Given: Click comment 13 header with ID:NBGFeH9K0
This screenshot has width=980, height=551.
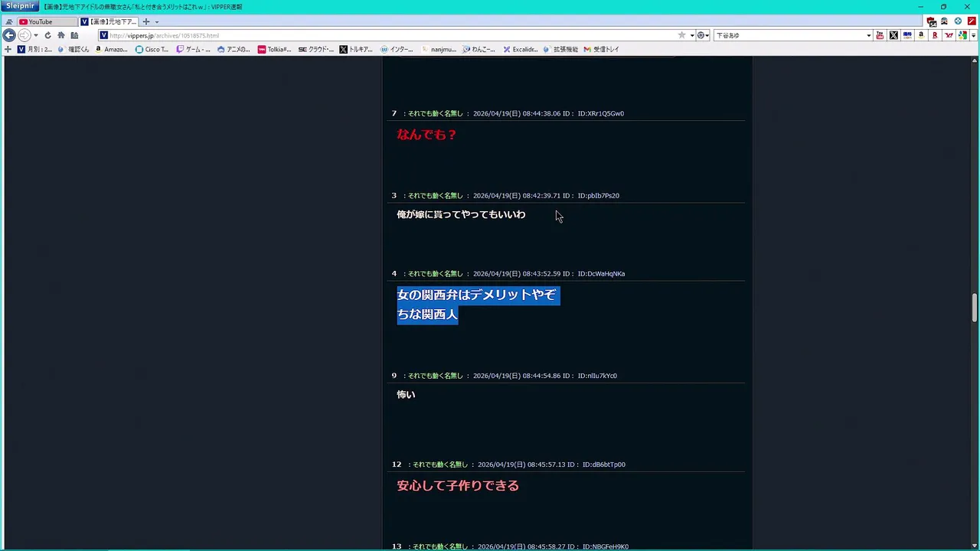Looking at the screenshot, I should pos(510,546).
